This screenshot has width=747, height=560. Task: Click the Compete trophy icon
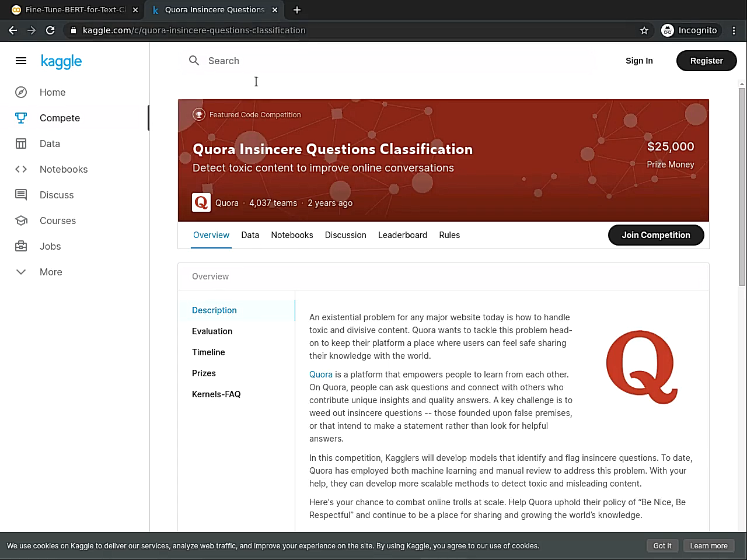point(21,118)
